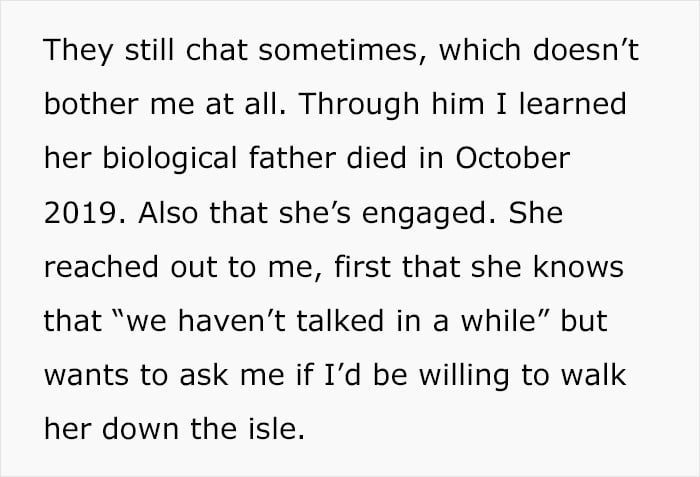The width and height of the screenshot is (700, 477).
Task: Click the word "October" in the text
Action: [x=512, y=158]
